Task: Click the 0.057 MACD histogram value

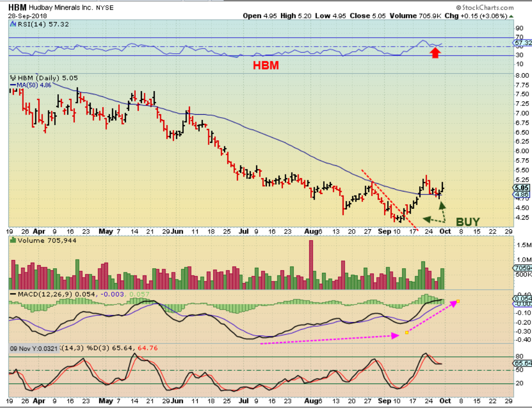Action: tap(139, 294)
